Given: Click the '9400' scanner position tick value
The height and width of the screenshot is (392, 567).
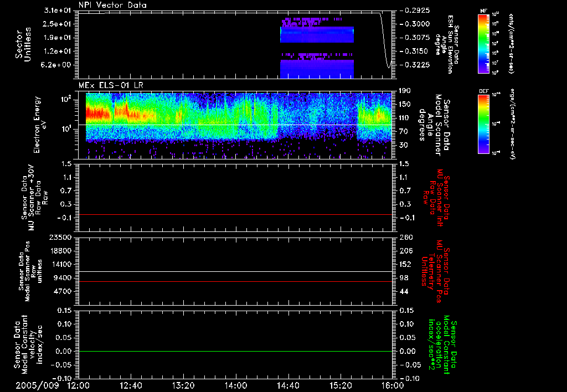Looking at the screenshot, I should 63,278.
